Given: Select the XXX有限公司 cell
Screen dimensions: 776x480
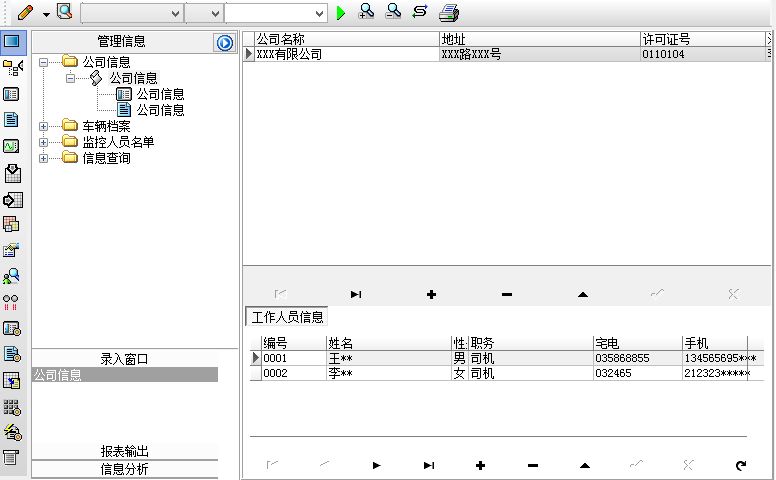Looking at the screenshot, I should point(346,54).
